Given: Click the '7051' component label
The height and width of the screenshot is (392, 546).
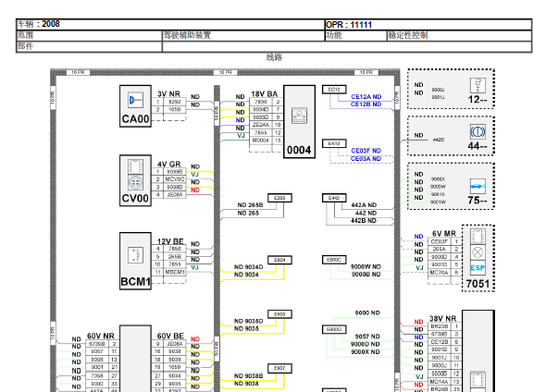Looking at the screenshot, I should pos(478,284).
